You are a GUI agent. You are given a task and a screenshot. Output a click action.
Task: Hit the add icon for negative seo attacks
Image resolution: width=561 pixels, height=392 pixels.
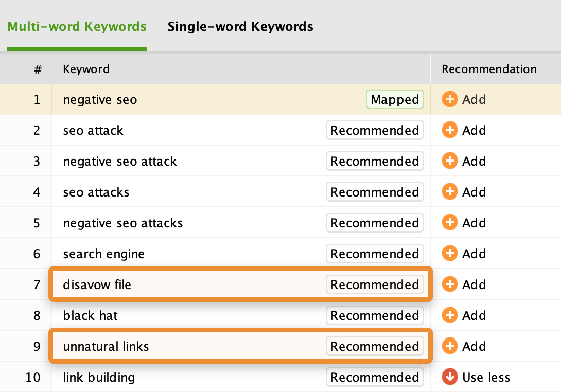449,223
